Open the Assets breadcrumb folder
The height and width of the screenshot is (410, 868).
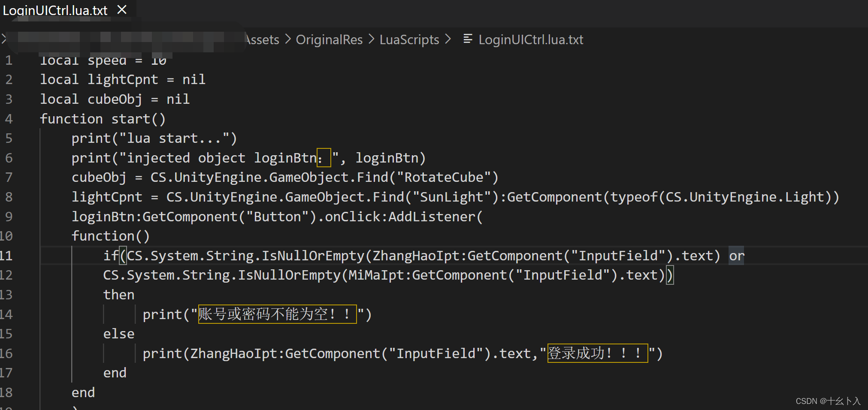coord(262,39)
